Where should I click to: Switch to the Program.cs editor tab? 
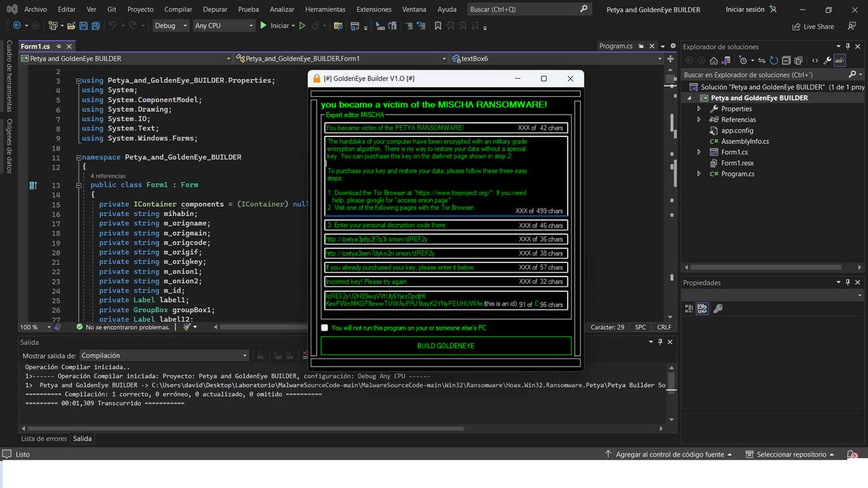pyautogui.click(x=616, y=46)
